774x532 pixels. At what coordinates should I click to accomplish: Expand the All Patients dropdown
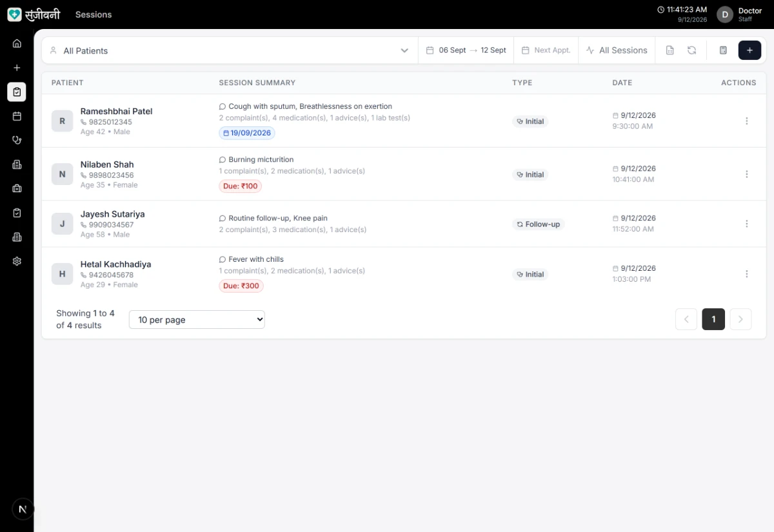coord(230,50)
